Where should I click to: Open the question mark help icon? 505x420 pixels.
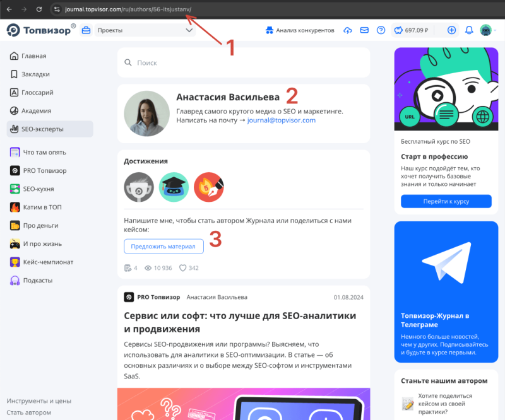pos(381,30)
